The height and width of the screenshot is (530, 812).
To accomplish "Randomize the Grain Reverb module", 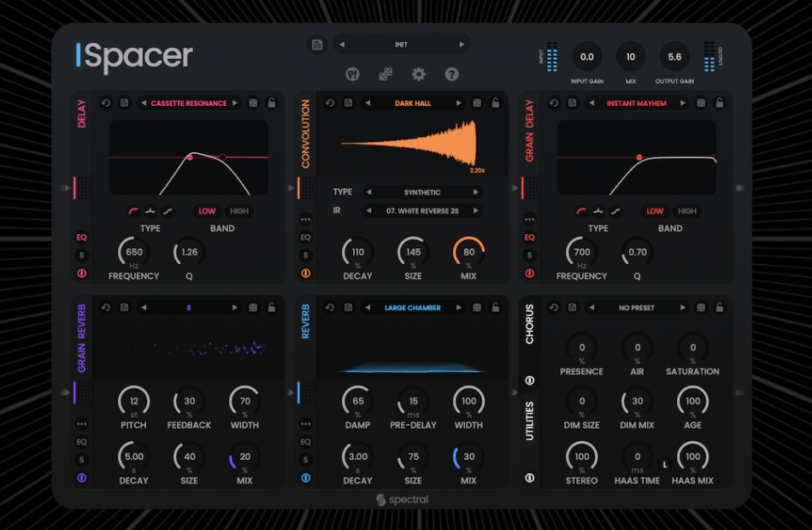I will (253, 307).
